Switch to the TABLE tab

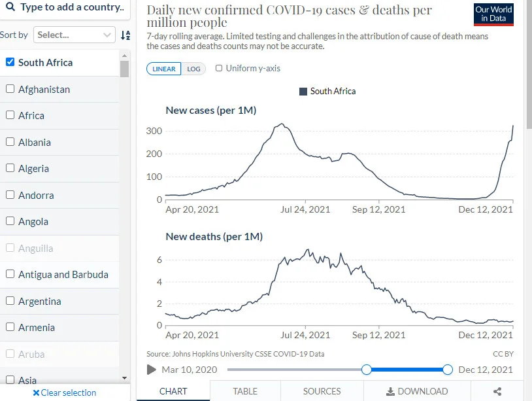point(245,391)
